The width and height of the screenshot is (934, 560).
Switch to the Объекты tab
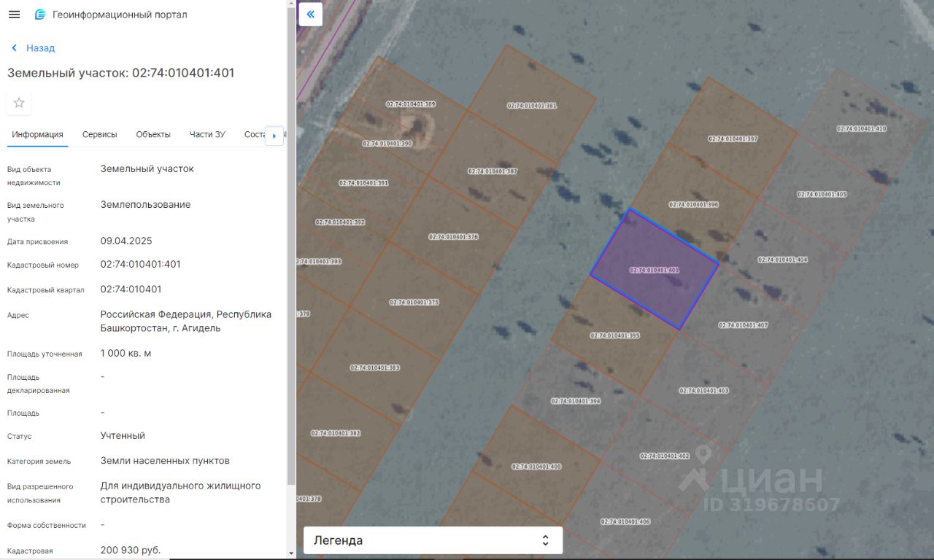[x=153, y=134]
